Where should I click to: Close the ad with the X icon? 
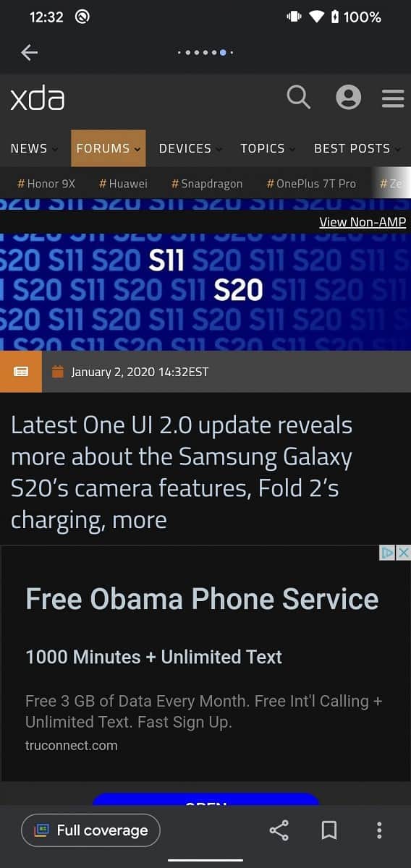404,553
